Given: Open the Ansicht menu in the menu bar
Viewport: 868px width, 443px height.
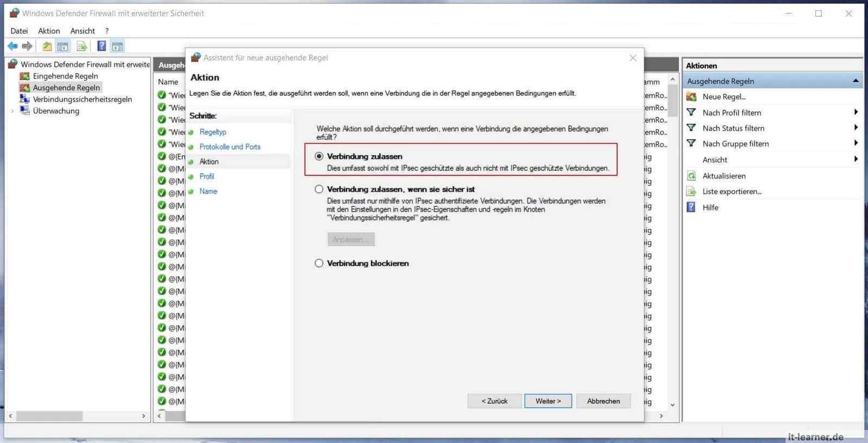Looking at the screenshot, I should [x=82, y=31].
